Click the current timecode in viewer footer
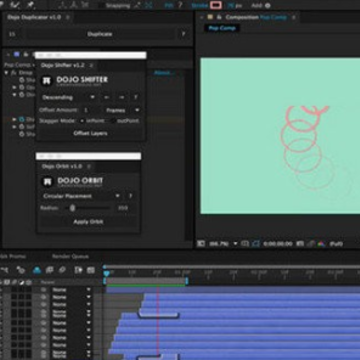Viewport: 360px width, 360px height. pos(278,244)
